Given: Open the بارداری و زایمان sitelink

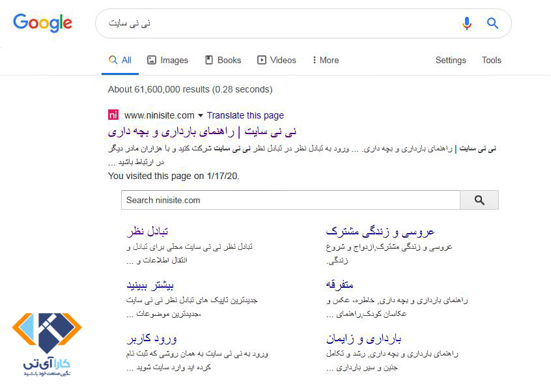Looking at the screenshot, I should (363, 339).
